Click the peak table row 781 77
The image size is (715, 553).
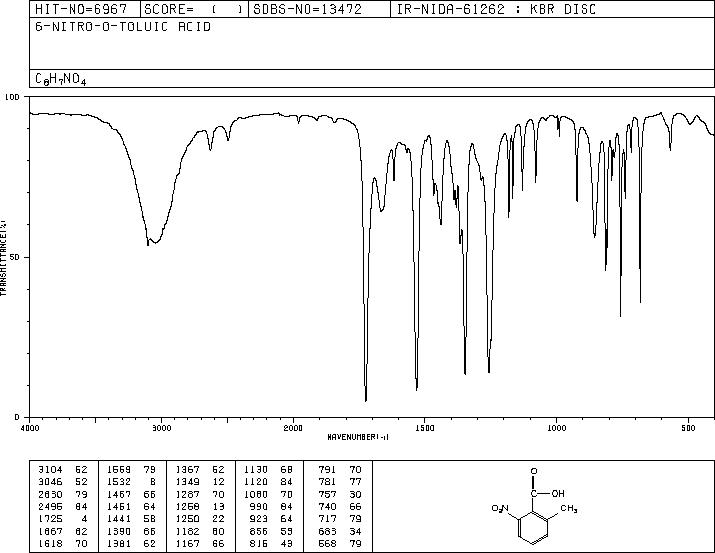point(340,482)
